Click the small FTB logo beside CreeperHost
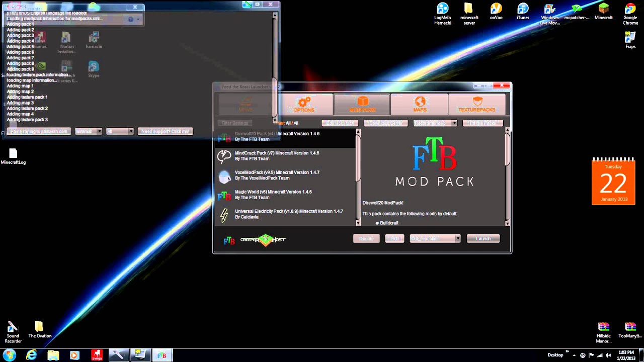Image resolution: width=644 pixels, height=362 pixels. point(229,240)
